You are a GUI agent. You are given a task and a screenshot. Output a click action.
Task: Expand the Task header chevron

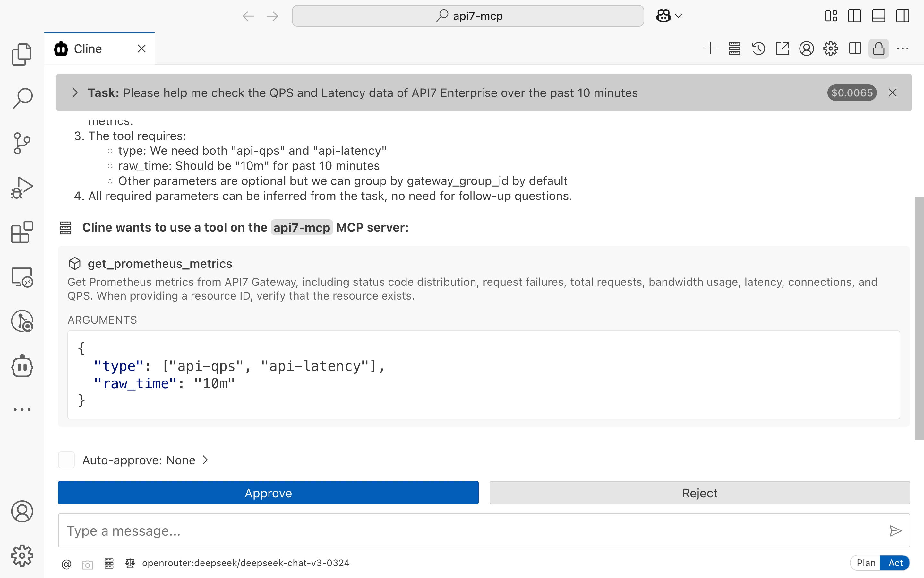pyautogui.click(x=75, y=92)
